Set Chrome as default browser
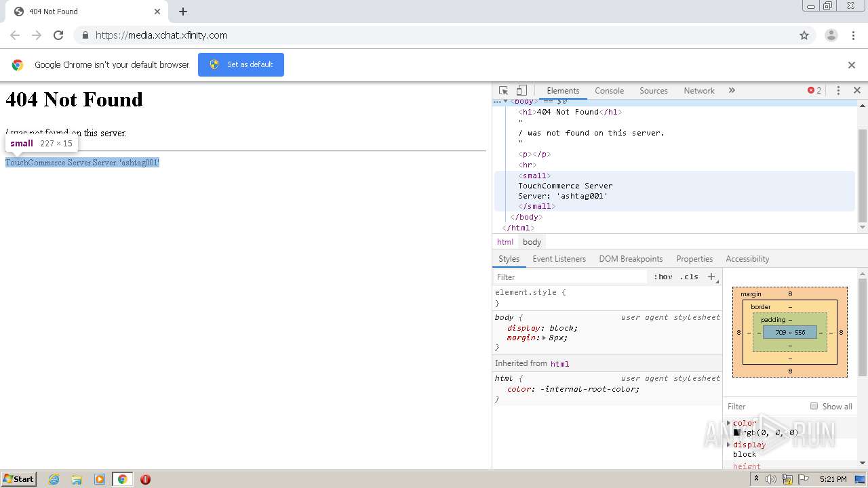The height and width of the screenshot is (488, 868). 241,64
